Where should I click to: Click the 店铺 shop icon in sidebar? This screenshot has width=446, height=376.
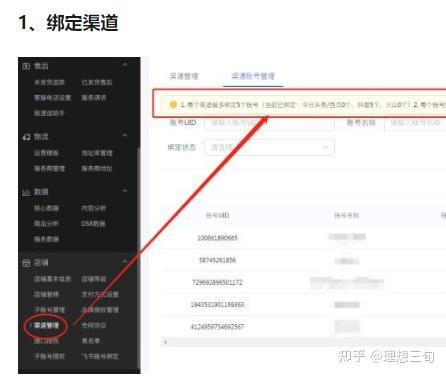point(26,263)
